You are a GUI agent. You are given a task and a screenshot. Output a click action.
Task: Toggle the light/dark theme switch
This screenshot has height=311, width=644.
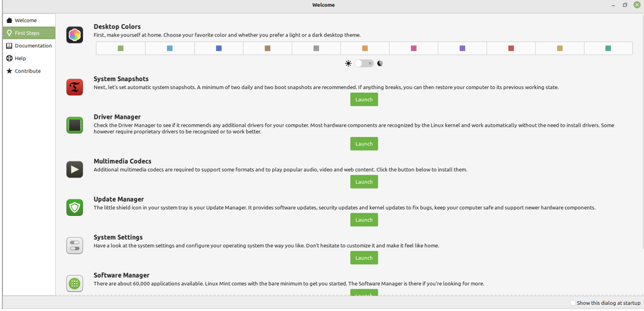coord(364,63)
